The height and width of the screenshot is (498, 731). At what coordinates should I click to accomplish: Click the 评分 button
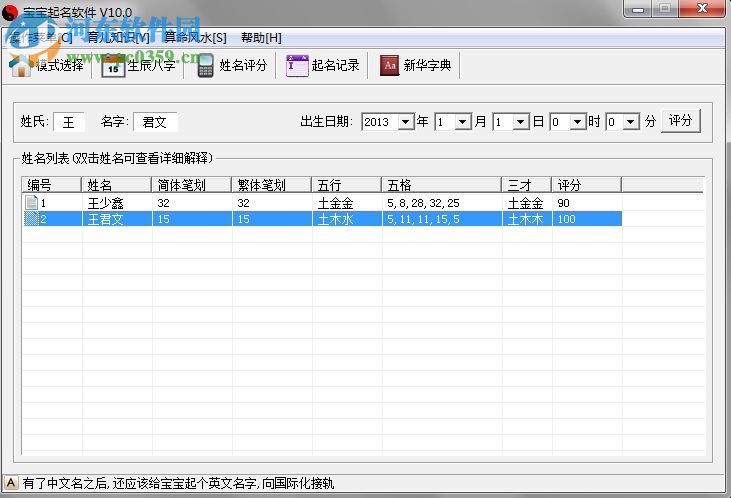pos(680,121)
